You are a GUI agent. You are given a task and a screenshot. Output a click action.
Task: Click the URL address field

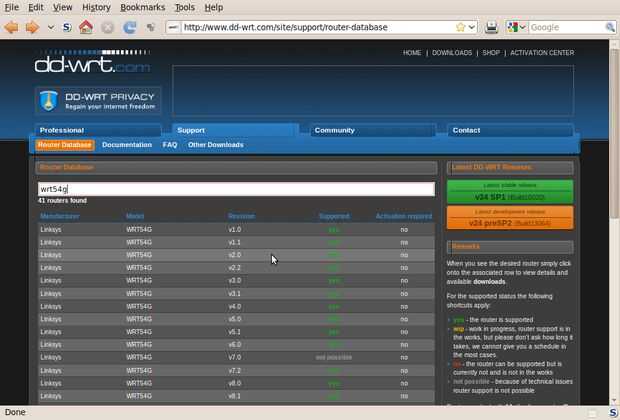click(x=318, y=27)
